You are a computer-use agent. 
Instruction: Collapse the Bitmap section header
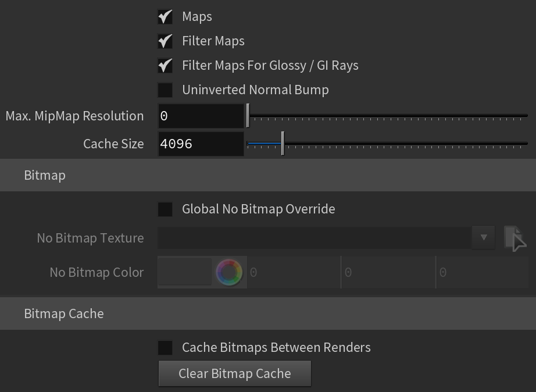[268, 175]
